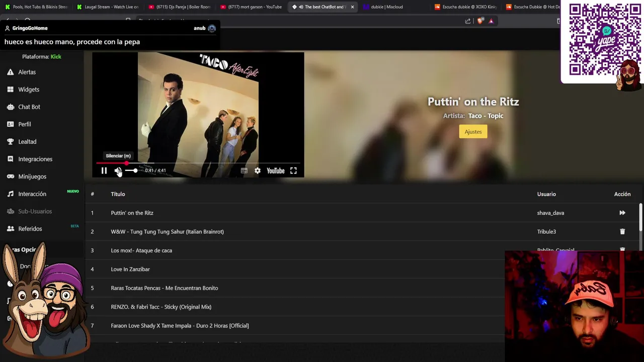The height and width of the screenshot is (362, 644).
Task: Open Sub-Usuarios in the sidebar
Action: coord(35,211)
